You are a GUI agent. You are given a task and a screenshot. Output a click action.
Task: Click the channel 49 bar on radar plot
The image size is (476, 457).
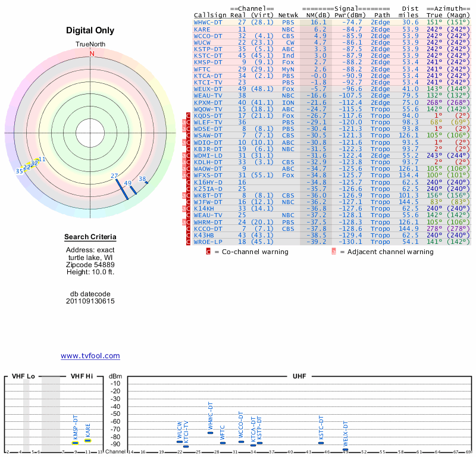pos(133,190)
